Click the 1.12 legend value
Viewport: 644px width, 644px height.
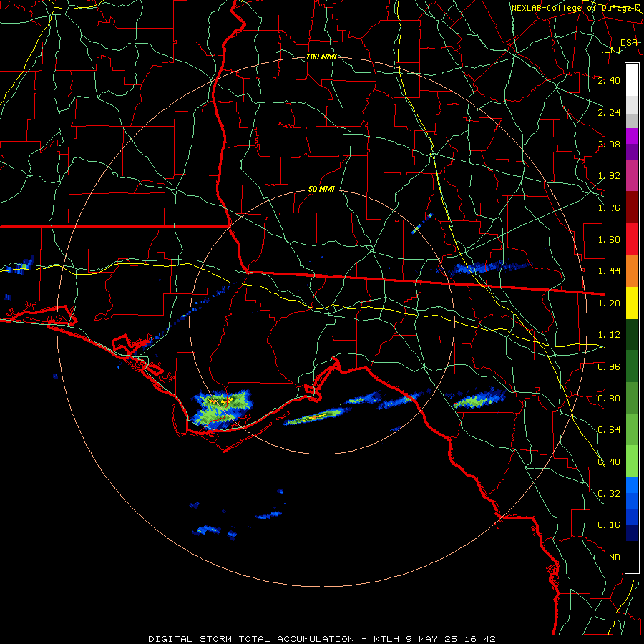[609, 335]
